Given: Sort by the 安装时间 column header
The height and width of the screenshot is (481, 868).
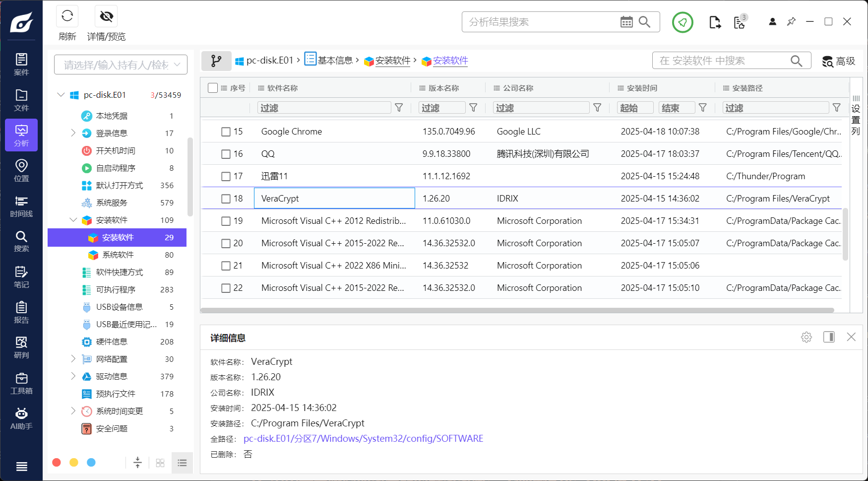Looking at the screenshot, I should (642, 88).
